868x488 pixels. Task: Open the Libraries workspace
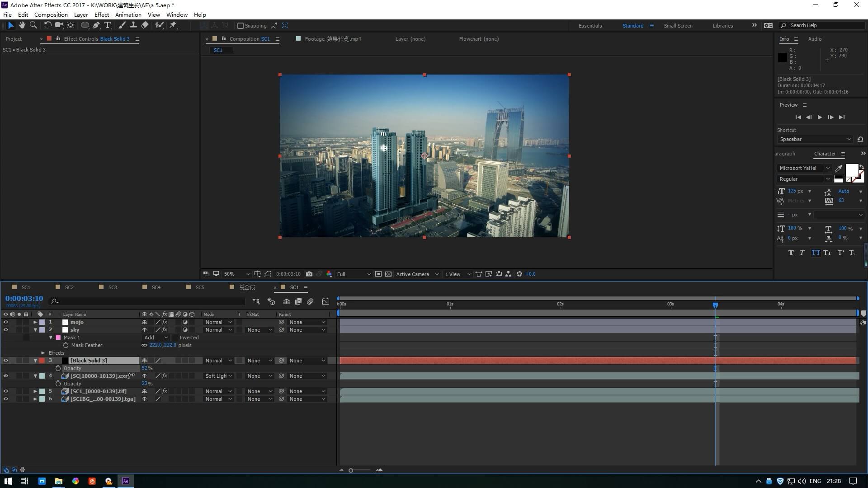722,26
